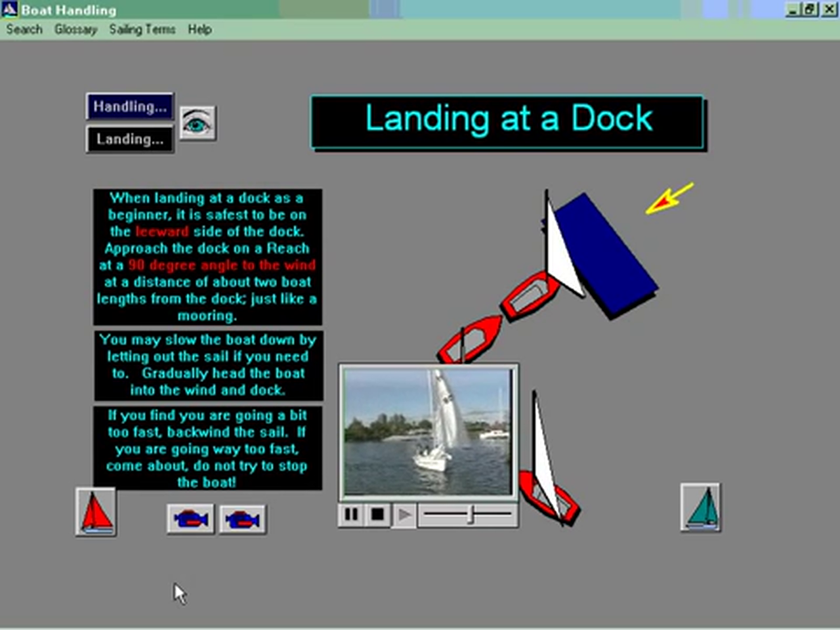The height and width of the screenshot is (630, 840).
Task: Click the red sailboat icon
Action: (x=96, y=512)
